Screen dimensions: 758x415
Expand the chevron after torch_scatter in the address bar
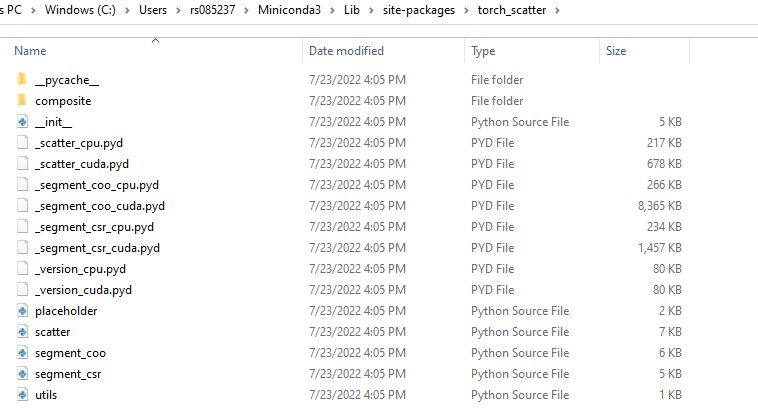pos(557,11)
